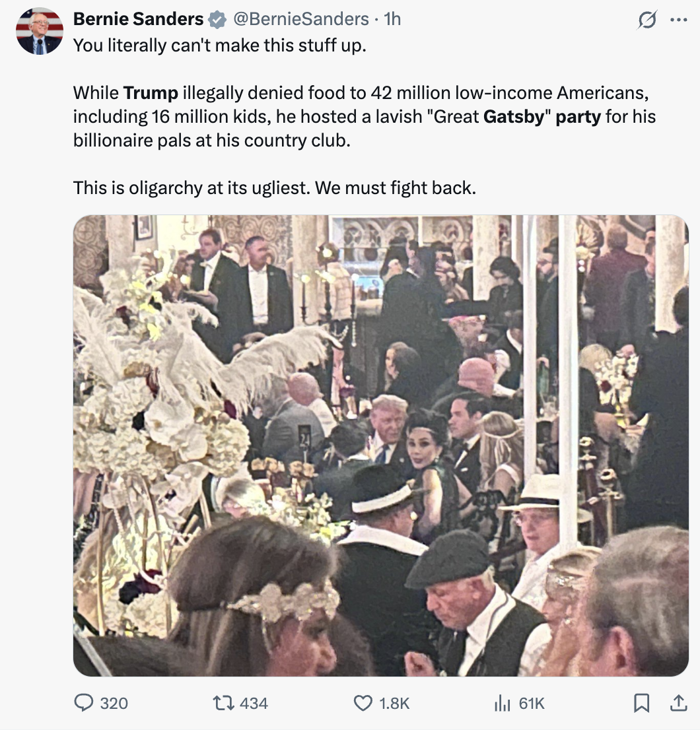The height and width of the screenshot is (730, 700).
Task: Open the share post menu
Action: (678, 704)
